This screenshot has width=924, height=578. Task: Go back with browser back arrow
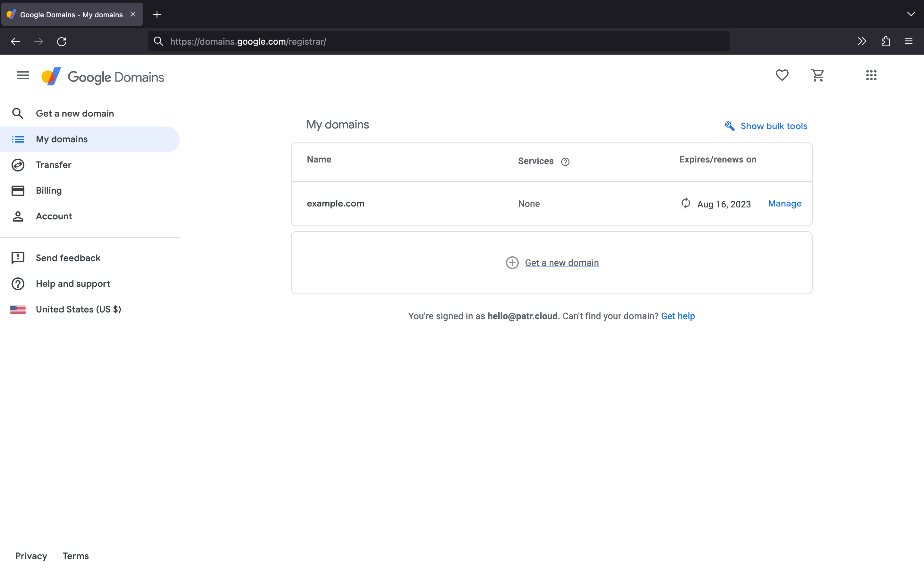pyautogui.click(x=15, y=41)
